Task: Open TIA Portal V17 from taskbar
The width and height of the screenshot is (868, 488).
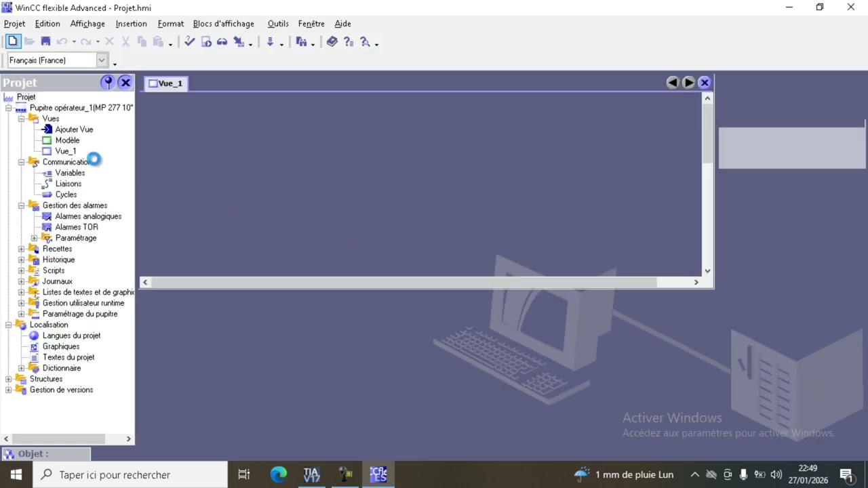Action: click(x=311, y=474)
